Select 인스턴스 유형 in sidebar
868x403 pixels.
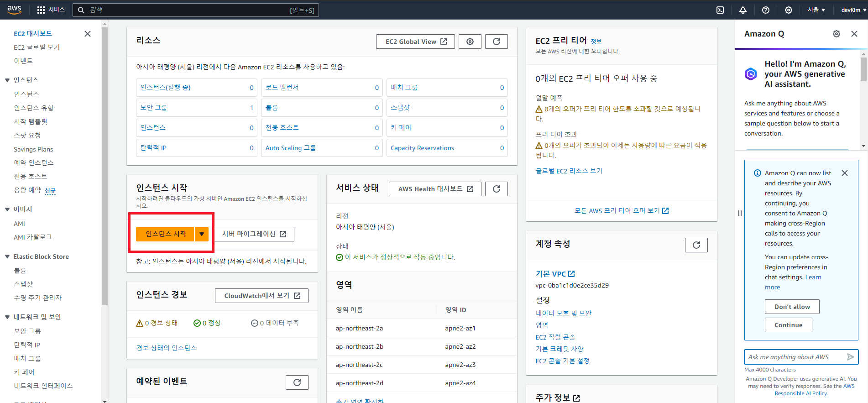34,108
